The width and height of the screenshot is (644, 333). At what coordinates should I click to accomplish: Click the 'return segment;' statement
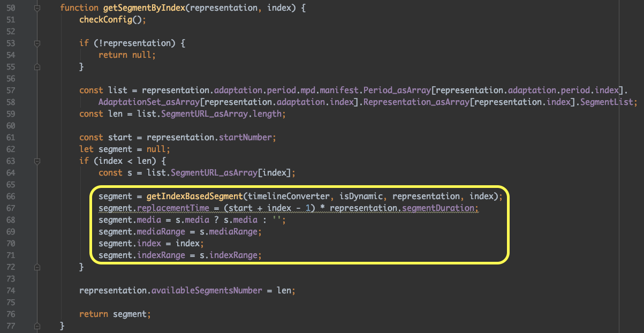click(115, 314)
